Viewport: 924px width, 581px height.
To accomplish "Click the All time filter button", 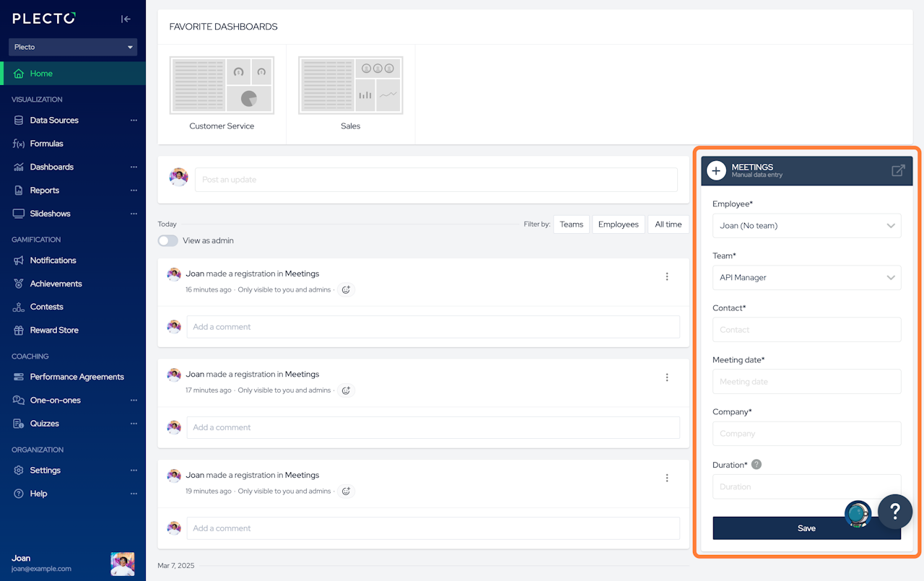I will 668,224.
